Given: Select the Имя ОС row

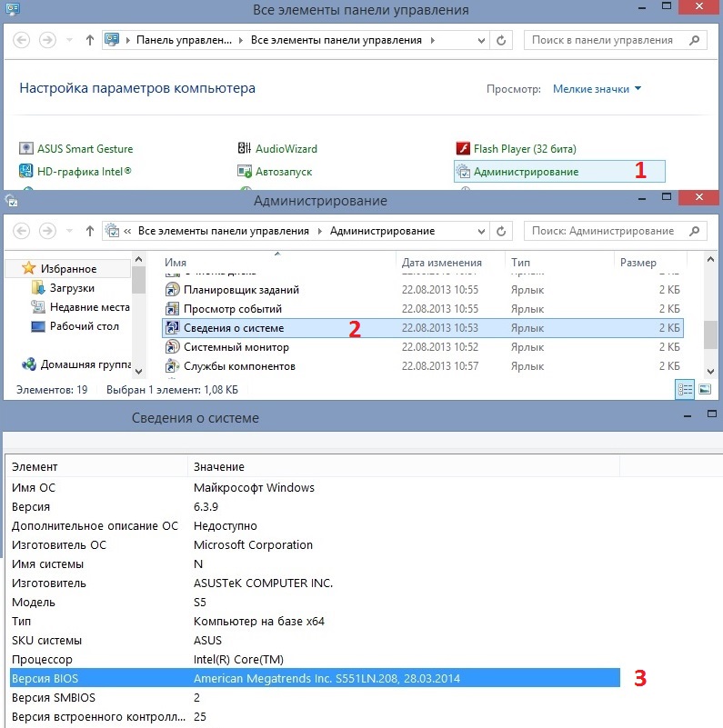Looking at the screenshot, I should click(315, 487).
